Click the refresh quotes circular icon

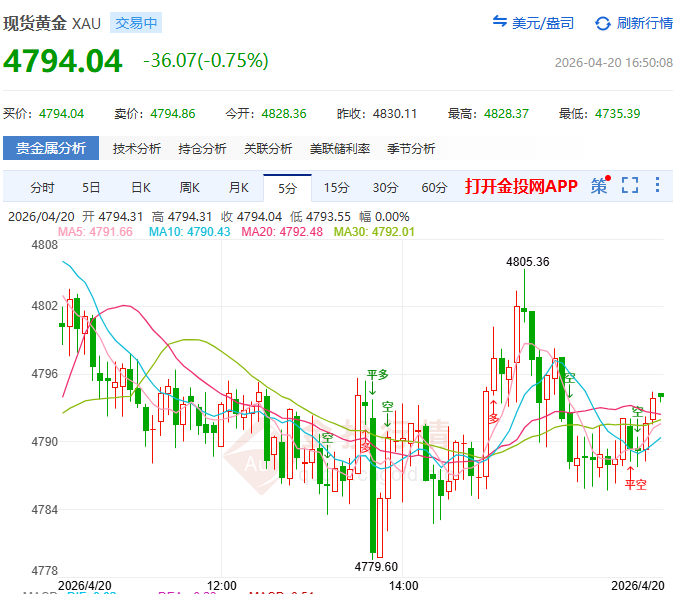pyautogui.click(x=603, y=23)
